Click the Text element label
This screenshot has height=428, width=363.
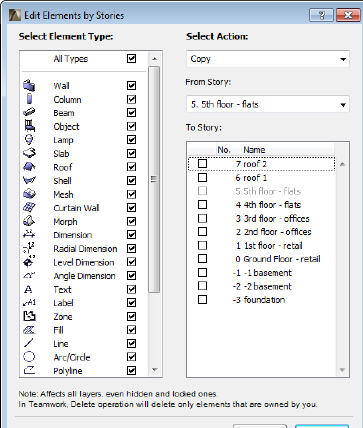(62, 289)
